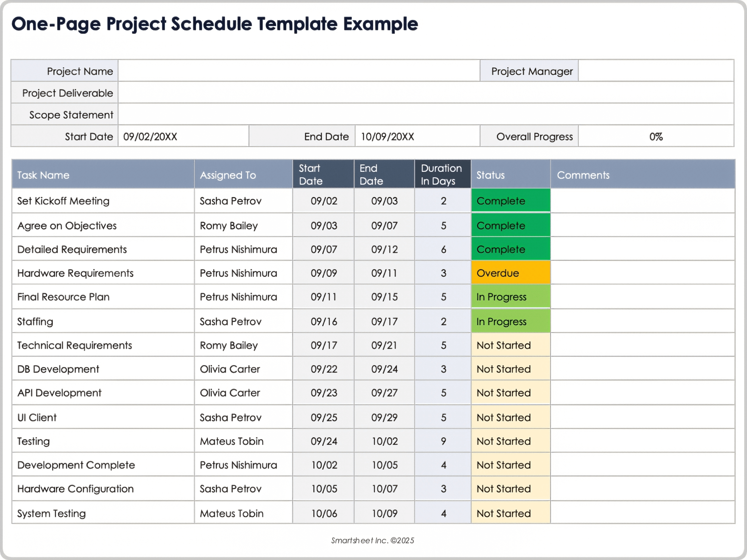
Task: Select In Progress status for Staffing
Action: point(510,322)
